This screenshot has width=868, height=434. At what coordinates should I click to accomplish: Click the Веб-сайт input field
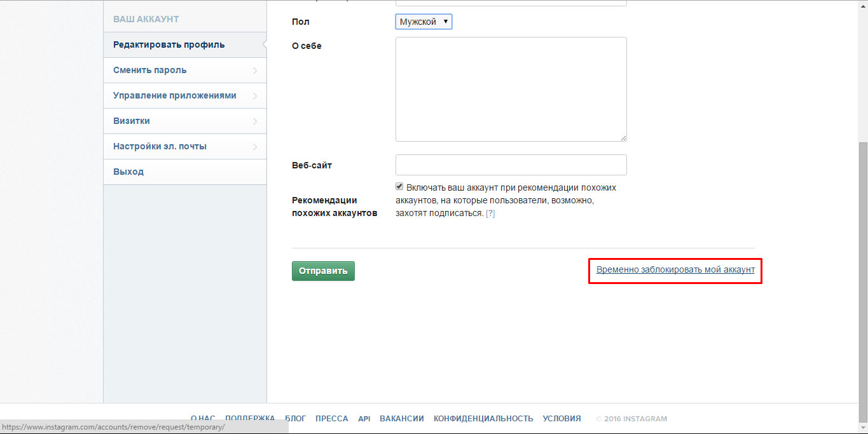click(511, 165)
